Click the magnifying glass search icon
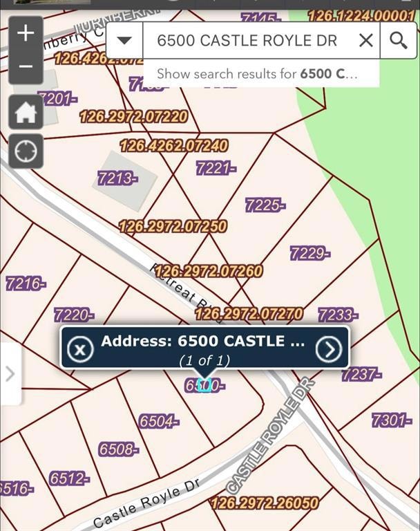Image resolution: width=420 pixels, height=531 pixels. coord(399,40)
